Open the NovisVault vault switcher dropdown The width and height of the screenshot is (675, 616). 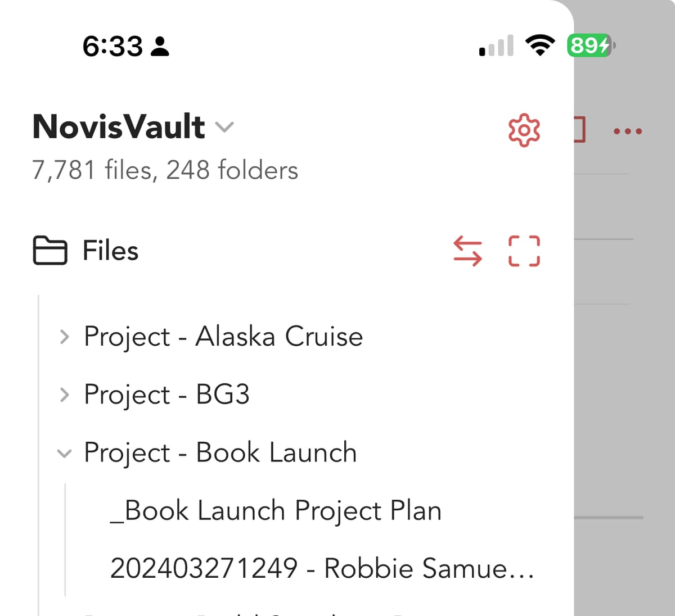224,128
